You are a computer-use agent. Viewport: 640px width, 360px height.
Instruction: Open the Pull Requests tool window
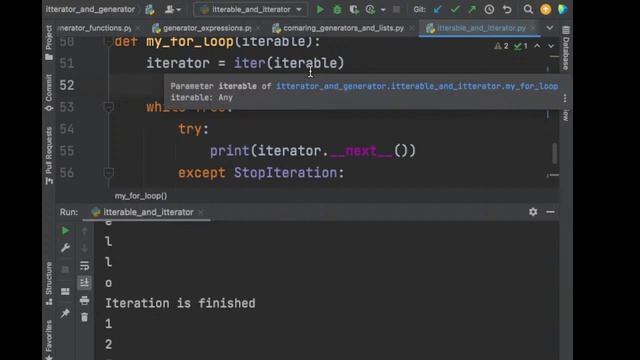coord(49,156)
